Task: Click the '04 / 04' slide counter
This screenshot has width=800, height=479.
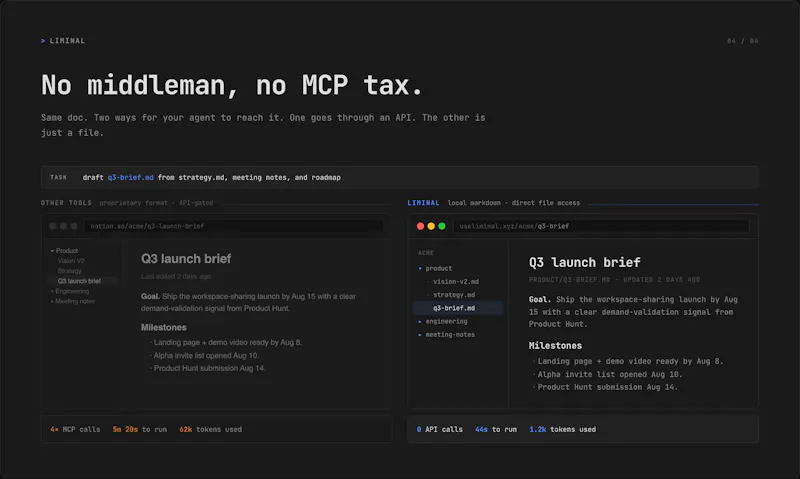Action: [x=743, y=41]
